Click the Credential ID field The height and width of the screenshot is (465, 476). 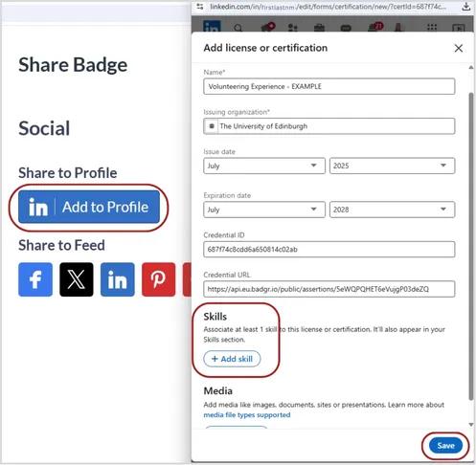point(329,250)
